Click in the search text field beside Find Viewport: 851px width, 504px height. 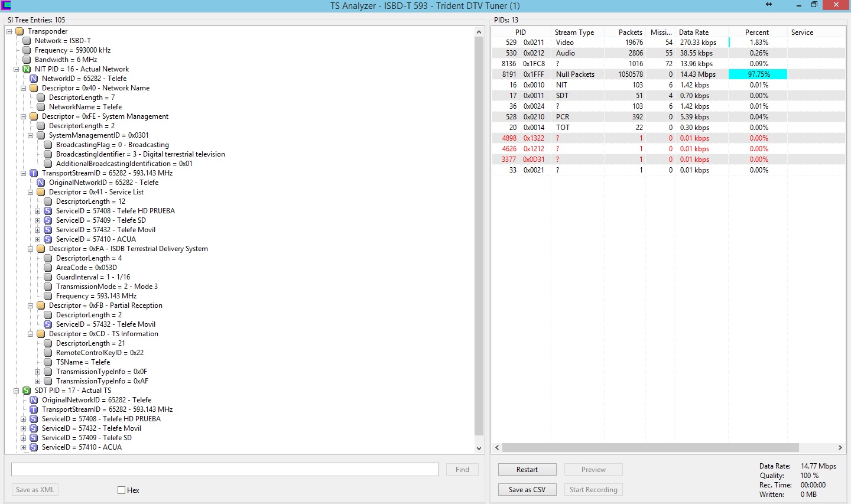click(x=225, y=470)
